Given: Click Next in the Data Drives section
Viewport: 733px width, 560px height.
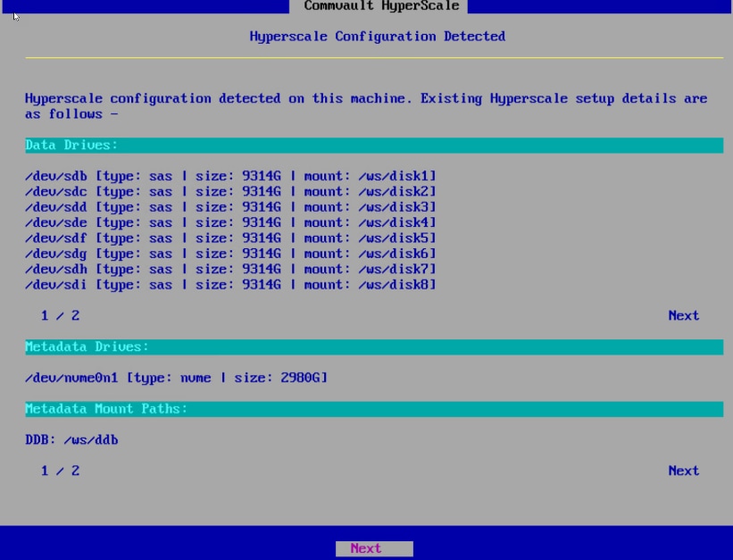Looking at the screenshot, I should pyautogui.click(x=683, y=315).
